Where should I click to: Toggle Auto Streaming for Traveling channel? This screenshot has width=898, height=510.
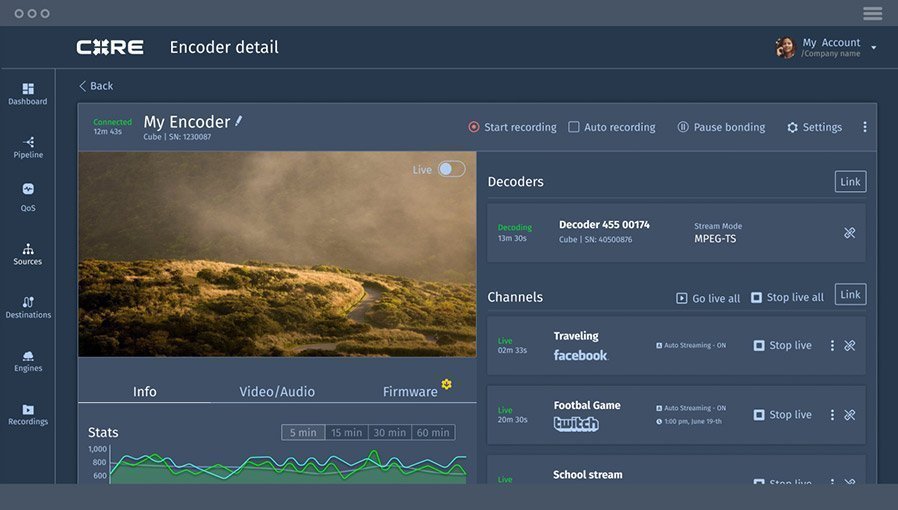point(659,345)
